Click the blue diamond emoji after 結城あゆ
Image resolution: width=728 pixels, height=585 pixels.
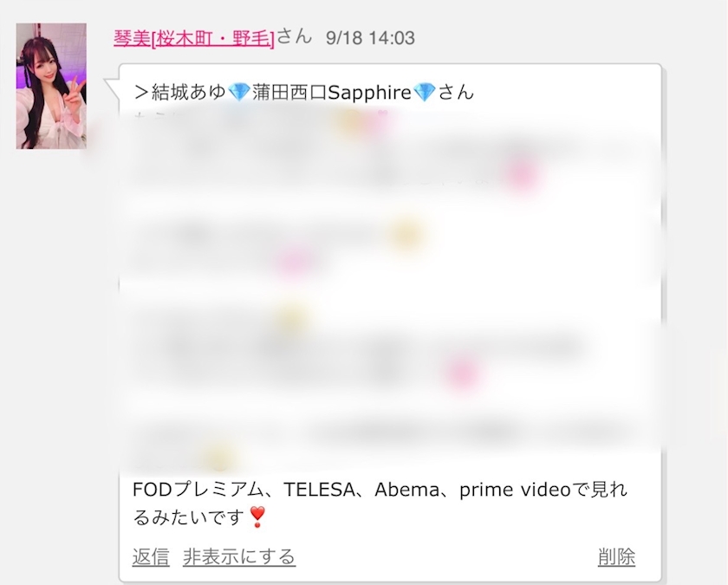(239, 93)
